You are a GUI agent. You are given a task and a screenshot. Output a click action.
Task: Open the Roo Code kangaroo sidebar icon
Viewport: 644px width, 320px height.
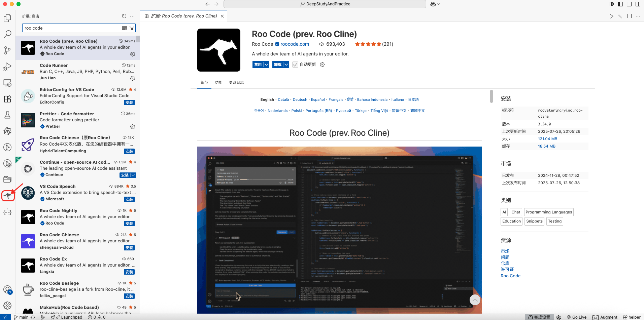tap(8, 196)
